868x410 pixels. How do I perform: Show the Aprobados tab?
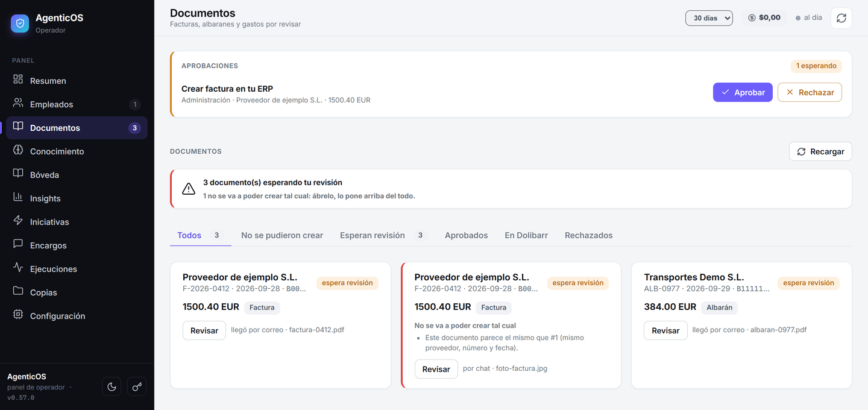(466, 235)
